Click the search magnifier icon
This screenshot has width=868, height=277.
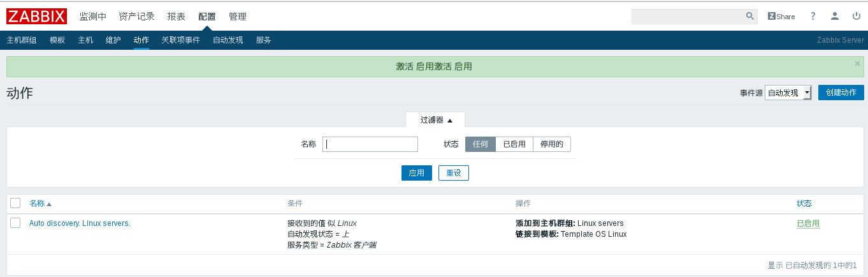tap(749, 16)
